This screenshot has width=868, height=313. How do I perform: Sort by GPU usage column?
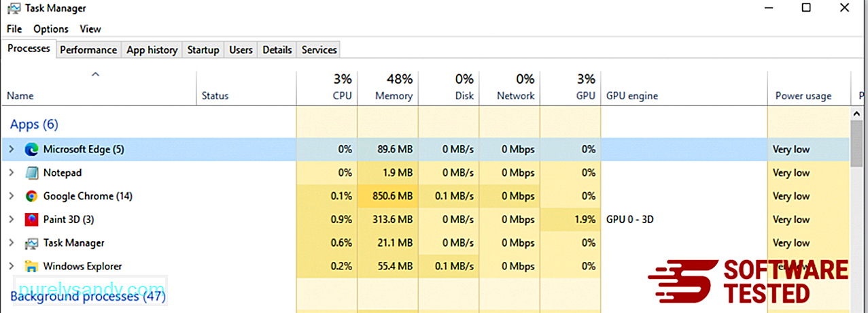tap(570, 87)
